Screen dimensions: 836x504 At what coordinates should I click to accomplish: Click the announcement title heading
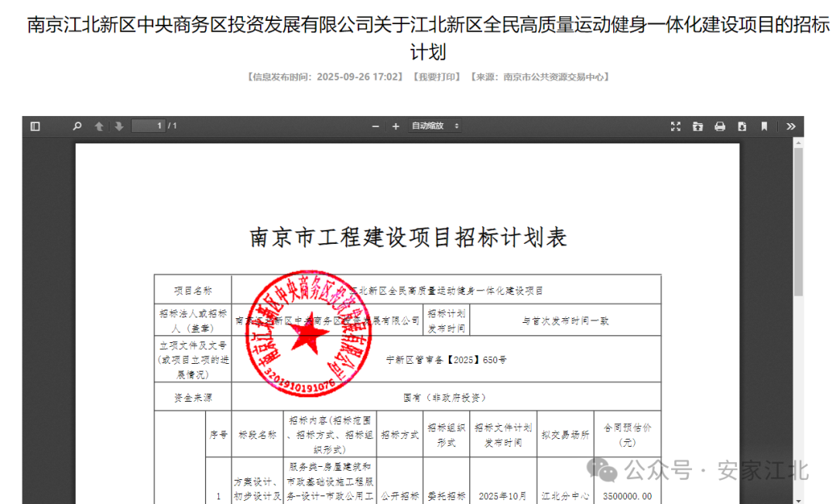(x=418, y=35)
